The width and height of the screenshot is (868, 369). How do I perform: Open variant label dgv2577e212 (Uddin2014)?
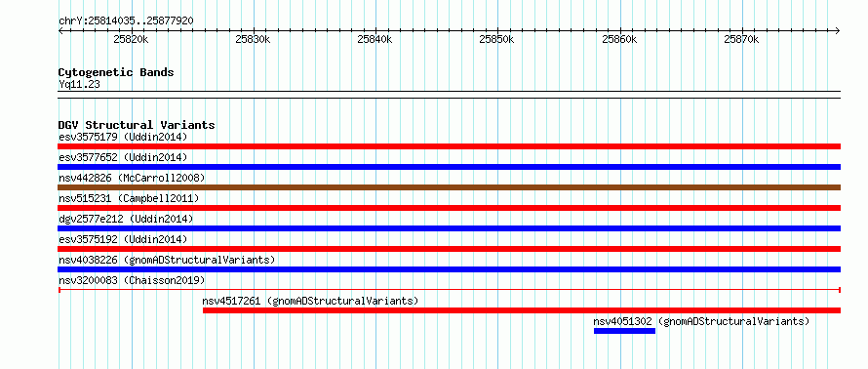(x=126, y=219)
